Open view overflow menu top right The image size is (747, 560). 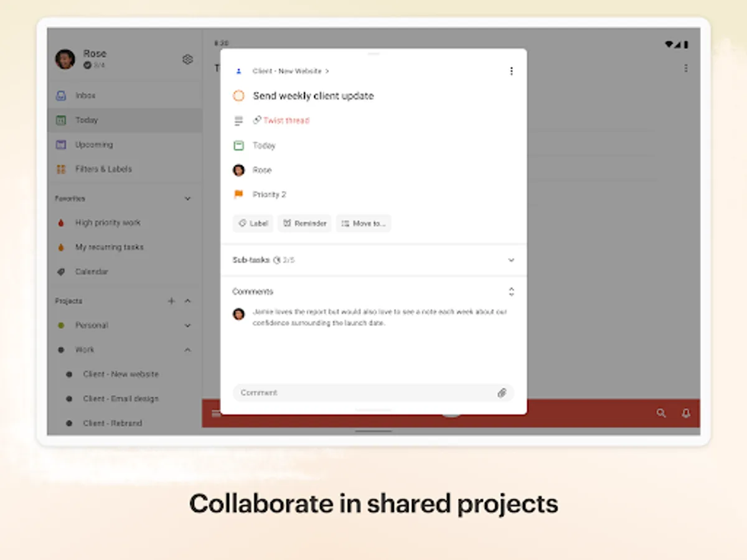[x=686, y=68]
